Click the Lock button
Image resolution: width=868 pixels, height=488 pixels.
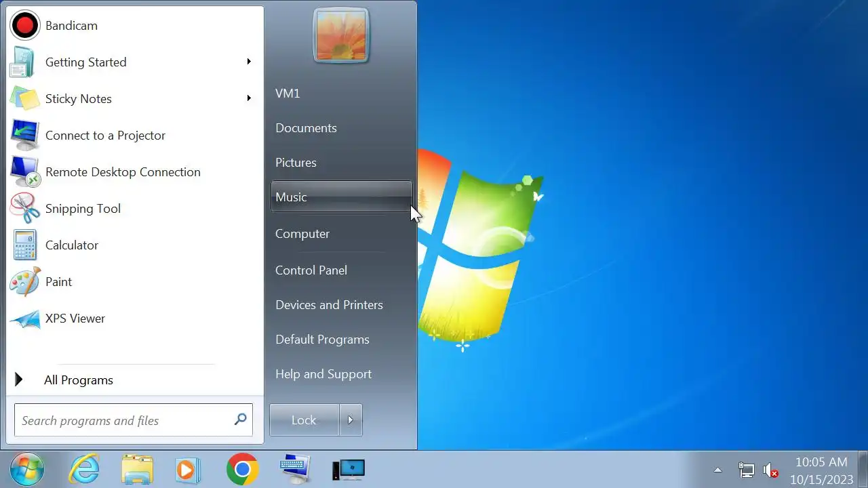[304, 420]
